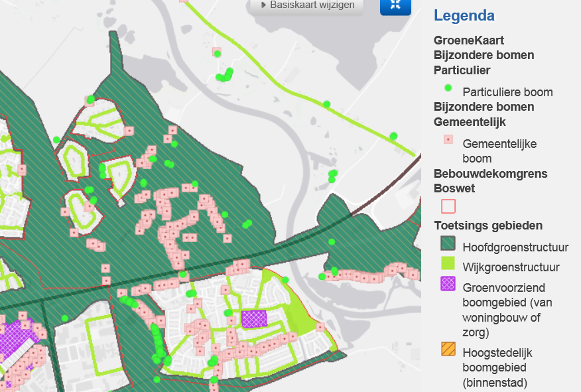The image size is (581, 392).
Task: Click the purple Groenvoorziend boomgebied swatch
Action: (448, 283)
